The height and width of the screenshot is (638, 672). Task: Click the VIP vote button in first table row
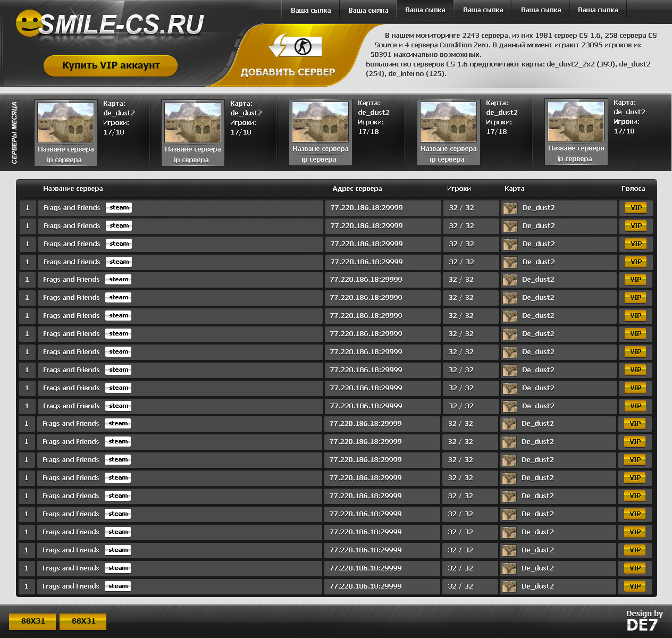pyautogui.click(x=636, y=208)
